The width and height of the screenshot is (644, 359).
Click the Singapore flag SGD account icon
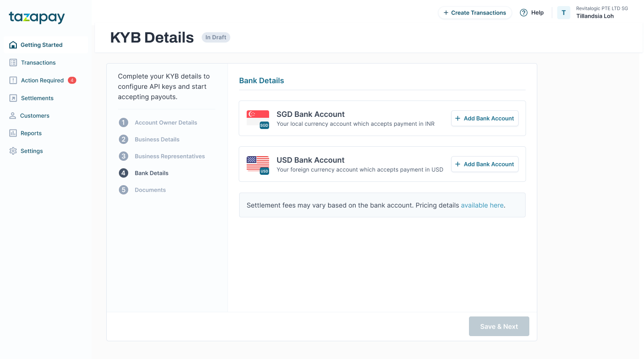257,117
